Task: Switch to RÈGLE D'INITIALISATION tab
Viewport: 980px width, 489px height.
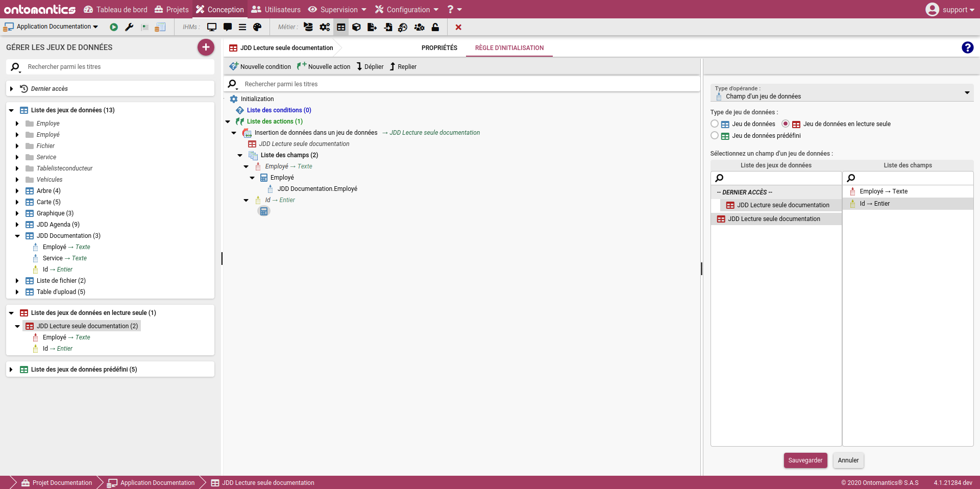Action: 509,47
